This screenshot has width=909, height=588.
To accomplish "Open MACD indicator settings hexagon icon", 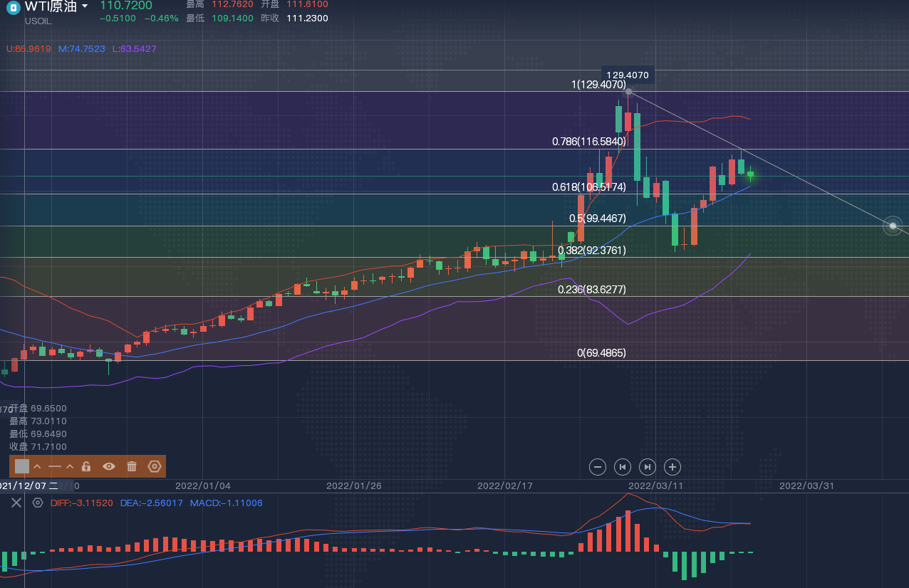I will pos(38,503).
